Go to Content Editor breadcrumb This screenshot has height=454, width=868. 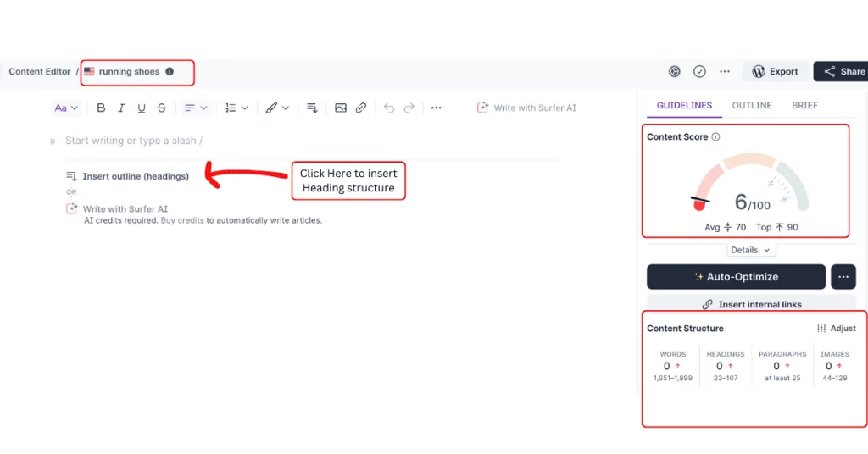click(x=39, y=71)
